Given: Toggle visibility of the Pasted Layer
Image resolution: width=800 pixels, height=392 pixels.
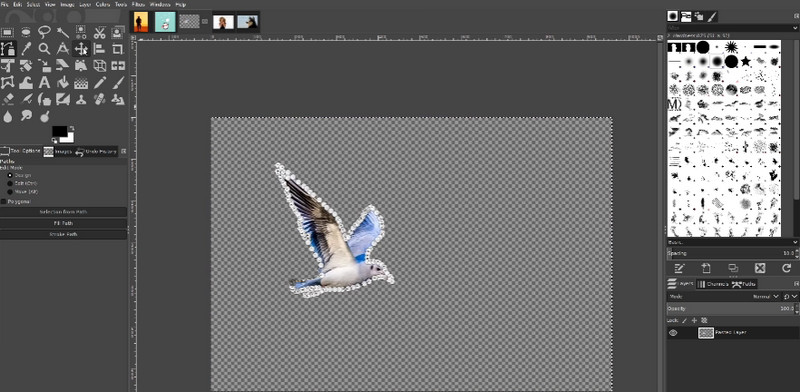Looking at the screenshot, I should pos(673,333).
